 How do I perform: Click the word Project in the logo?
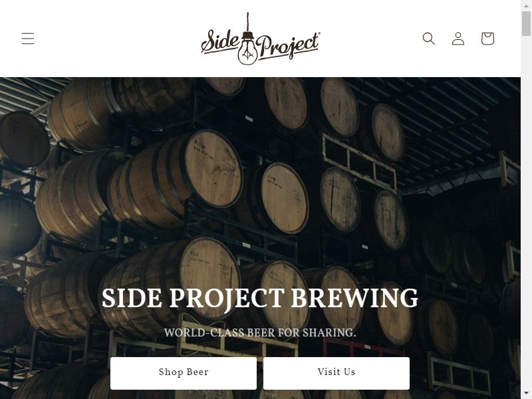(x=289, y=47)
